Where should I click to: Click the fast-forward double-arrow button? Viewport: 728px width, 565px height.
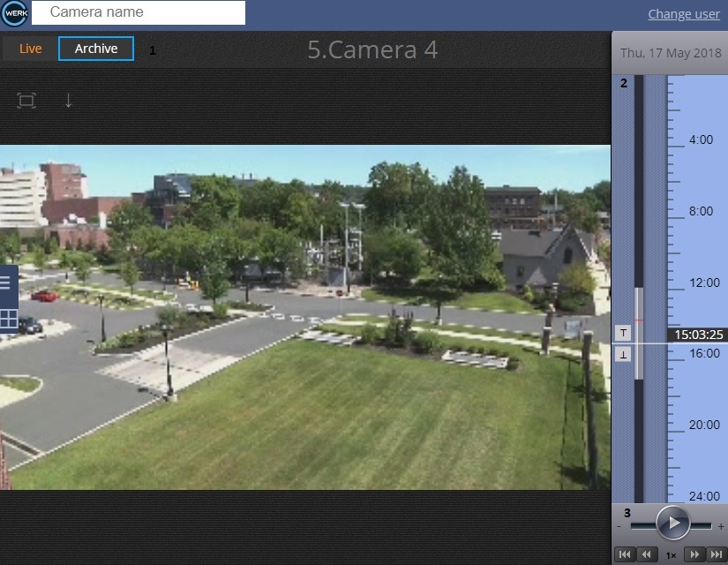tap(694, 554)
